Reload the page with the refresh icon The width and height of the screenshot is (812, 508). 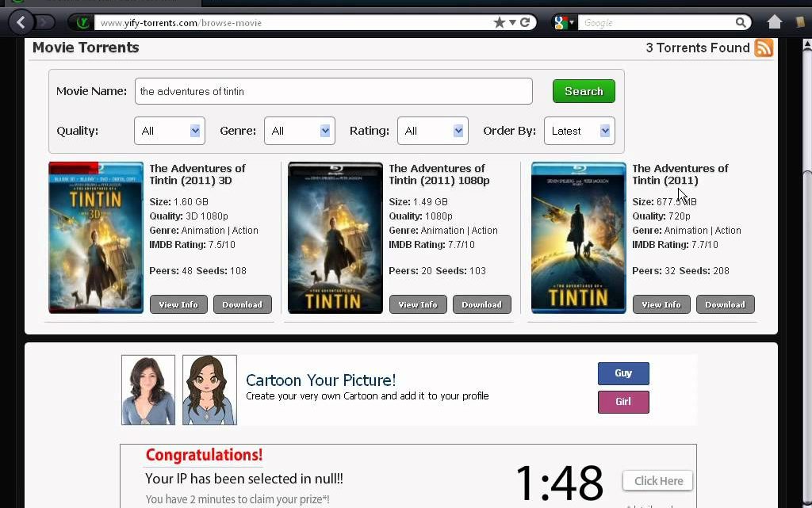525,22
